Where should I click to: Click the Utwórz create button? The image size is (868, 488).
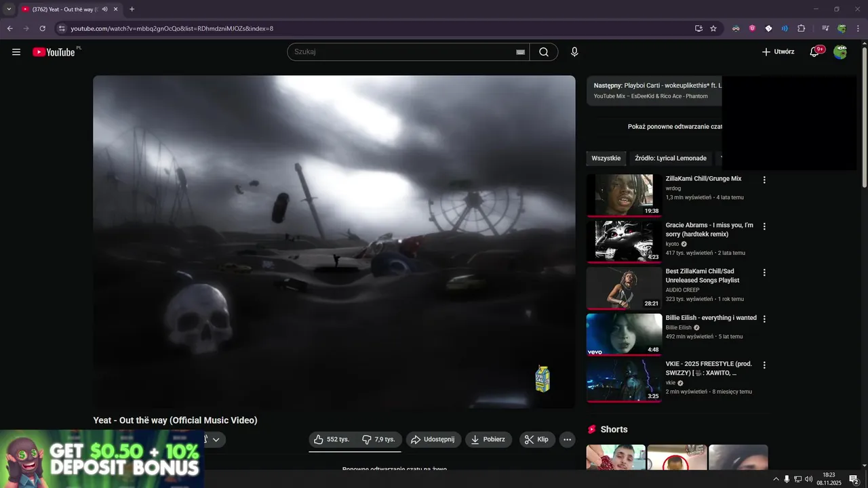pos(778,52)
